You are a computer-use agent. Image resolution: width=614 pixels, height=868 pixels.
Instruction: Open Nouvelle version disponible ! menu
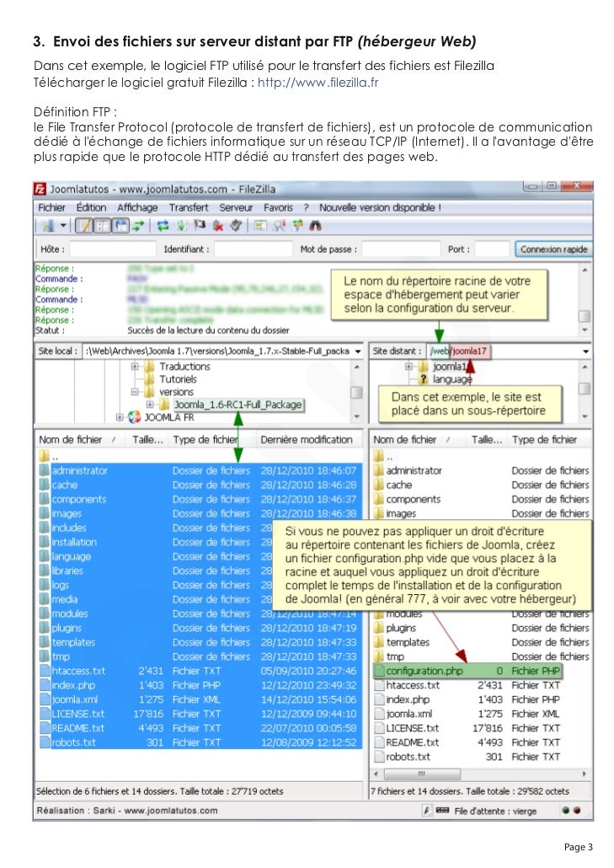pos(380,207)
